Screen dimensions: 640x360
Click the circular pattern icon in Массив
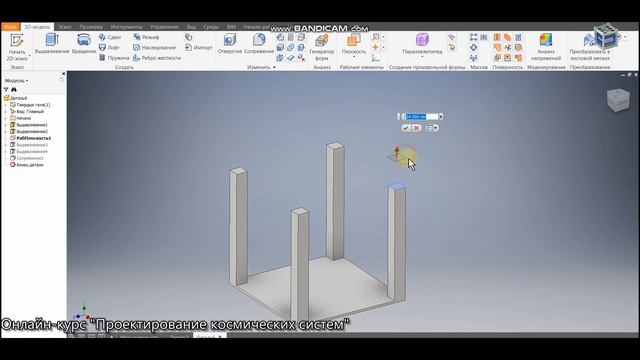(473, 47)
